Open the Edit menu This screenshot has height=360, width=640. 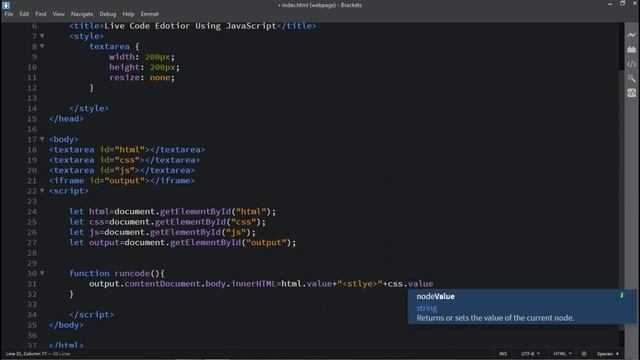point(24,14)
